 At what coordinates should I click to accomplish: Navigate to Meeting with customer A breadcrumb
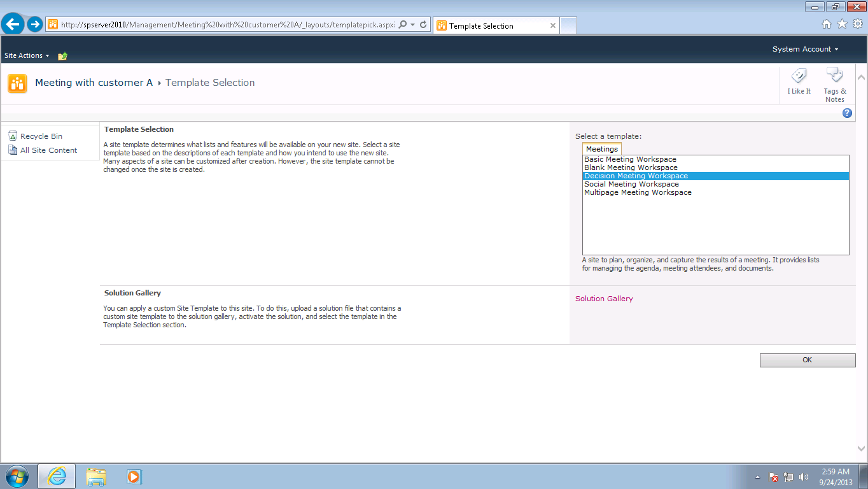[93, 83]
